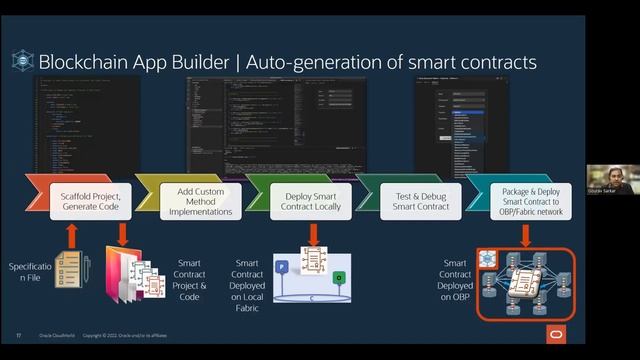The image size is (640, 360).
Task: Click the presenter webcam video thumbnail
Action: point(613,179)
